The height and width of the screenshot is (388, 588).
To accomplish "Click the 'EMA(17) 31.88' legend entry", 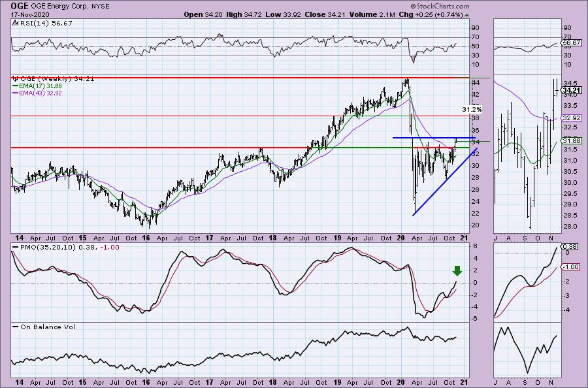I will pos(41,86).
